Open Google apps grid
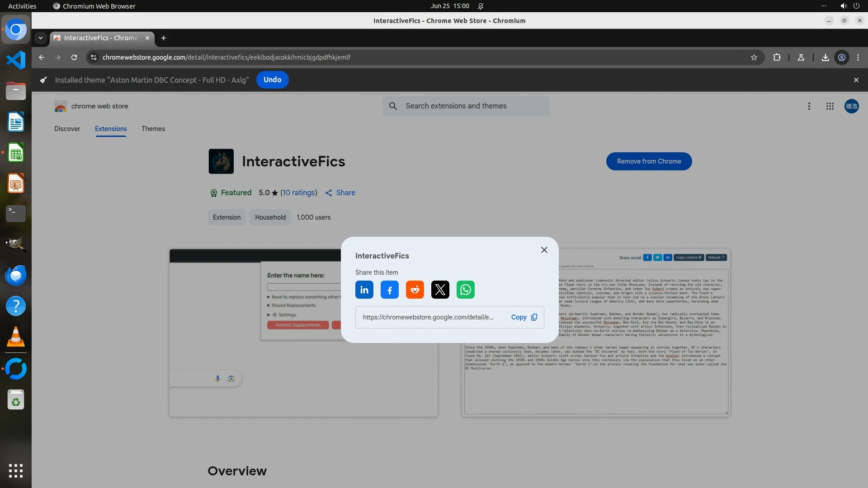This screenshot has height=488, width=868. (830, 106)
